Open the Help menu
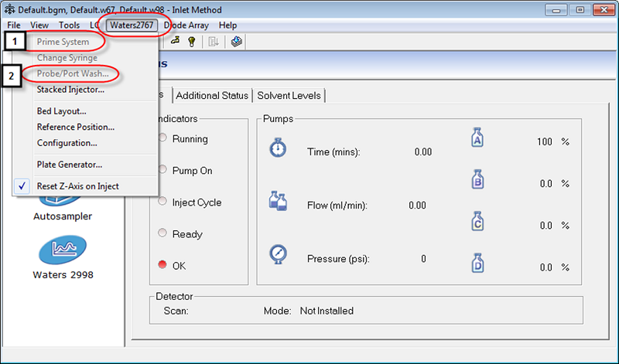Image resolution: width=619 pixels, height=364 pixels. pos(227,26)
